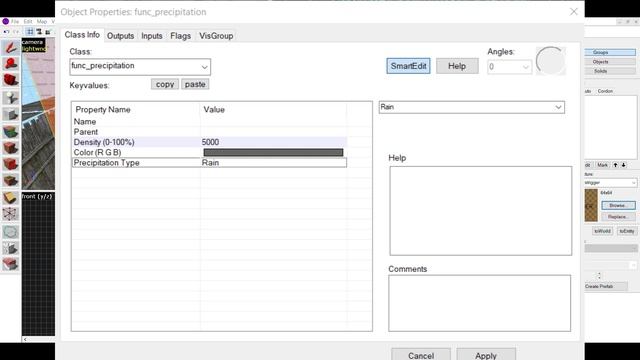Click the Mark button
Image resolution: width=640 pixels, height=360 pixels.
(602, 165)
